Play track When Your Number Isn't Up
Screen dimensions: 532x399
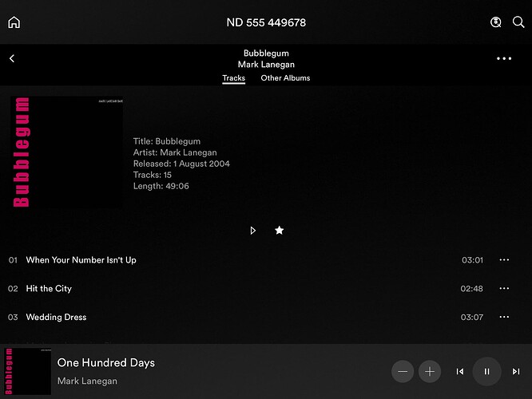(x=81, y=260)
